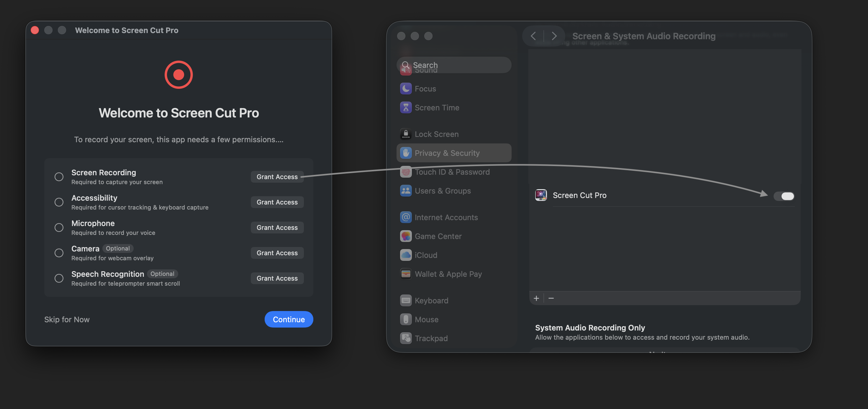Click the Users & Groups people icon
This screenshot has width=868, height=409.
406,191
